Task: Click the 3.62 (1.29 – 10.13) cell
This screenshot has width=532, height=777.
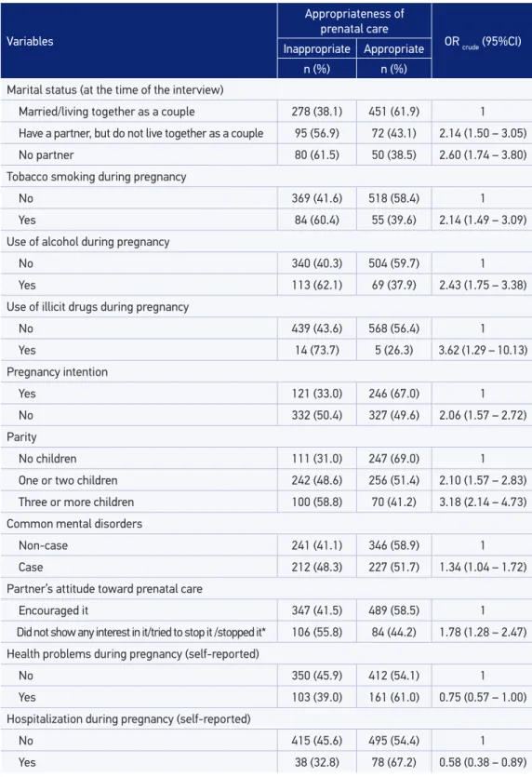Action: coord(483,350)
